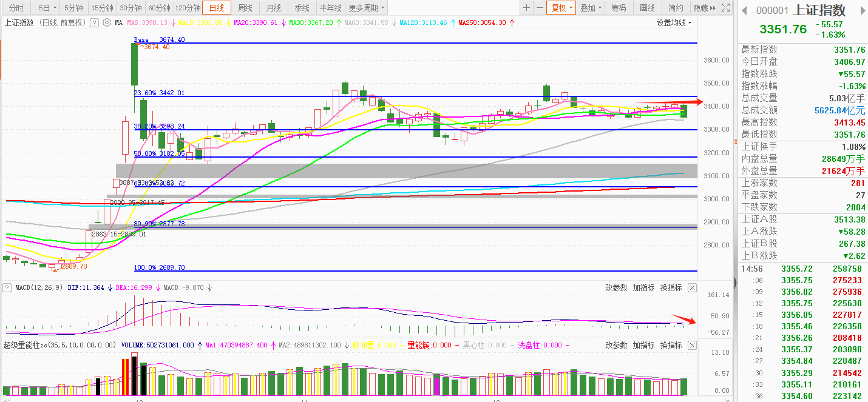This screenshot has width=868, height=402.
Task: Select the MA60 legend value
Action: 366,22
